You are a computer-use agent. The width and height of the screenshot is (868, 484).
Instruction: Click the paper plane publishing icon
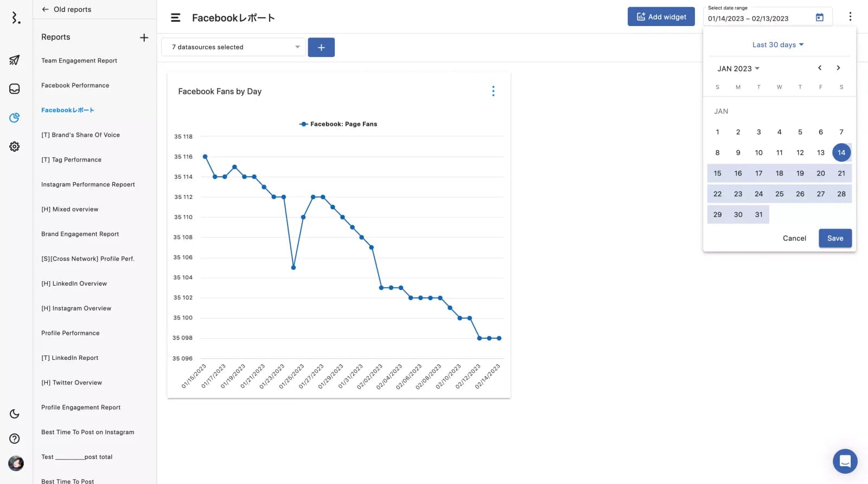(x=15, y=60)
